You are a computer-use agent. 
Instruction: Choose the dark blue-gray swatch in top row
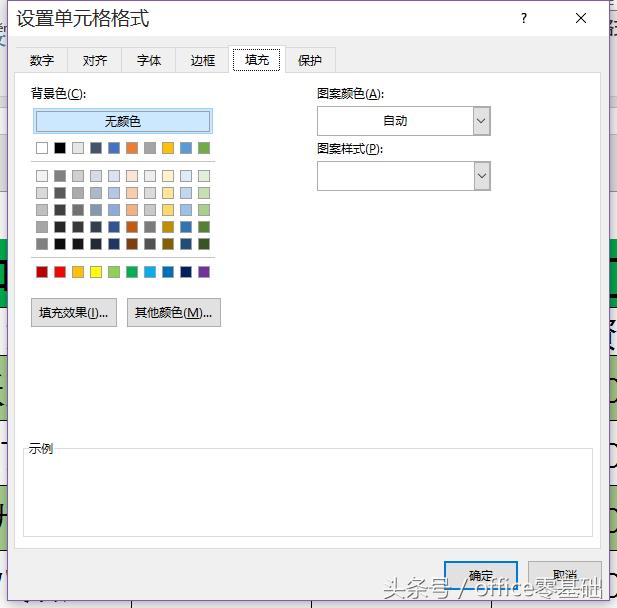[x=96, y=148]
